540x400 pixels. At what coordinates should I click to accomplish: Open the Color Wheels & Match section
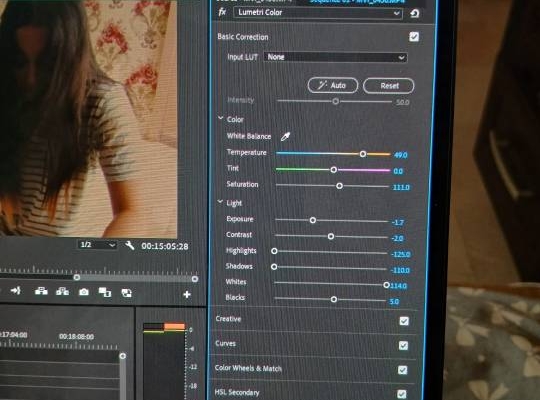click(x=248, y=368)
